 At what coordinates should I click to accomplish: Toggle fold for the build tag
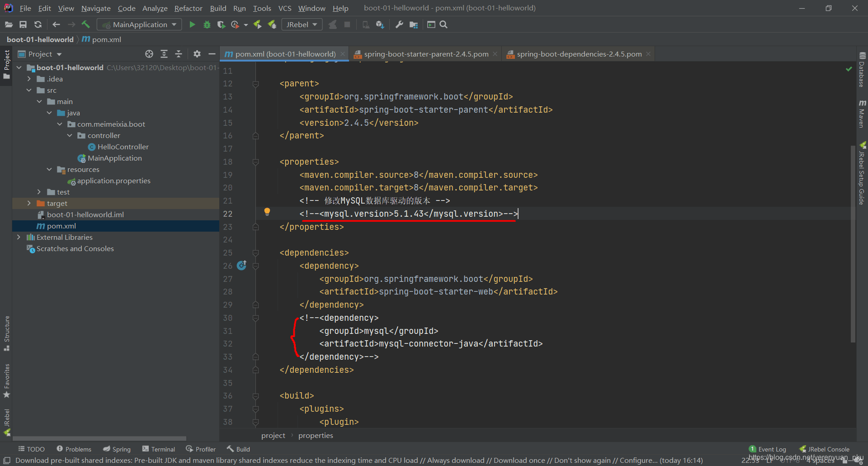[255, 396]
